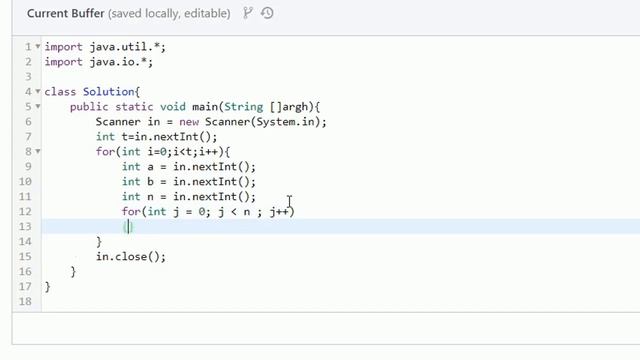640x360 pixels.
Task: Collapse the class Solution fold arrow
Action: 38,91
